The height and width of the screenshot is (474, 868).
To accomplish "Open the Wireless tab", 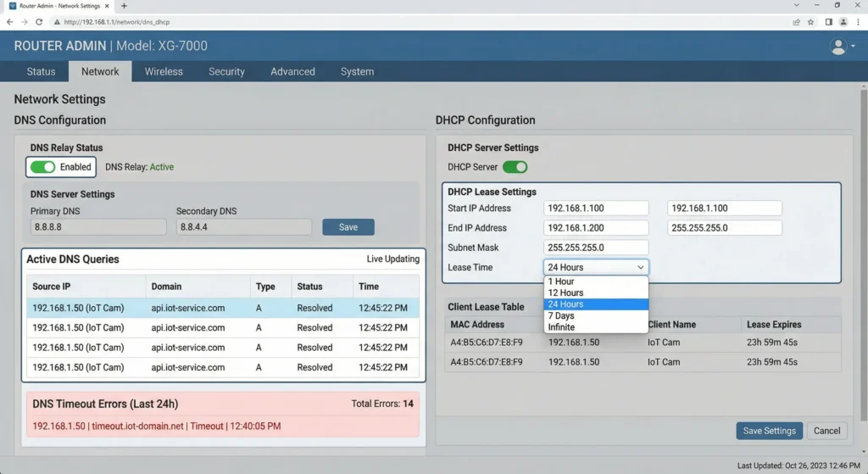I will [x=164, y=71].
